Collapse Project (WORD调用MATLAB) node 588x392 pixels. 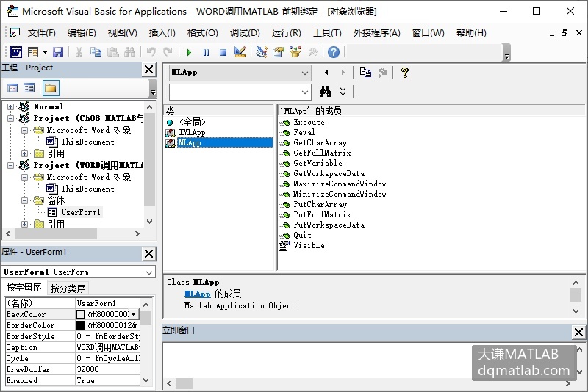[10, 165]
